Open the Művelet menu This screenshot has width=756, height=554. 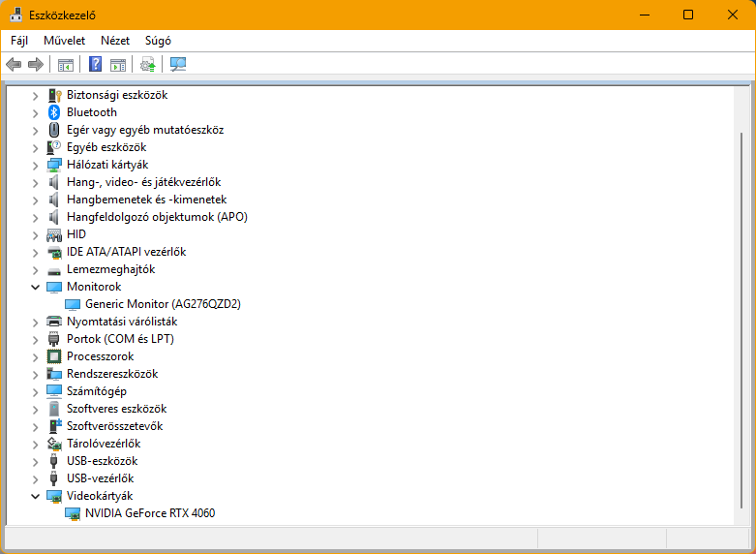click(x=64, y=41)
